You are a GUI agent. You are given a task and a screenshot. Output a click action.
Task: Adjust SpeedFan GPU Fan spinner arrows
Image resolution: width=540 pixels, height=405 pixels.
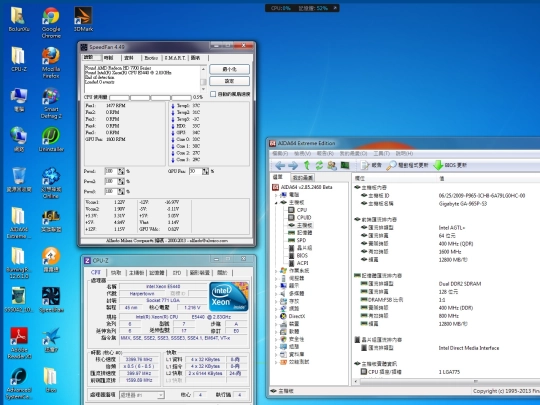[205, 171]
